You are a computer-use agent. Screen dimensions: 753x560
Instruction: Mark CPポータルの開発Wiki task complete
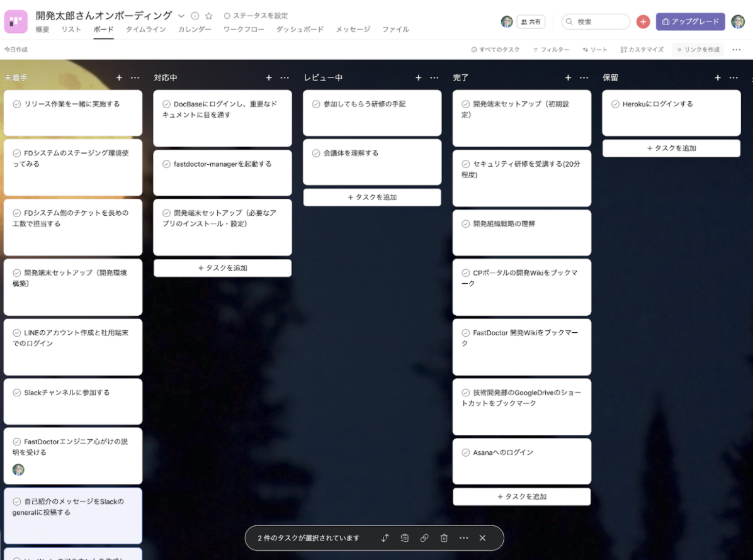[x=466, y=273]
